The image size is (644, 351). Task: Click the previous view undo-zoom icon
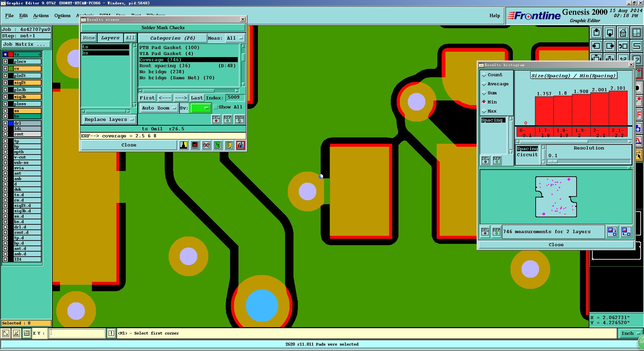pos(623,46)
